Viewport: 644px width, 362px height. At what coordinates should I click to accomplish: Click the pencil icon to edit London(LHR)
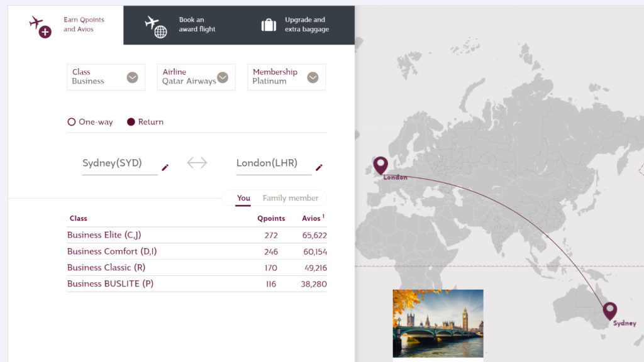(x=319, y=168)
